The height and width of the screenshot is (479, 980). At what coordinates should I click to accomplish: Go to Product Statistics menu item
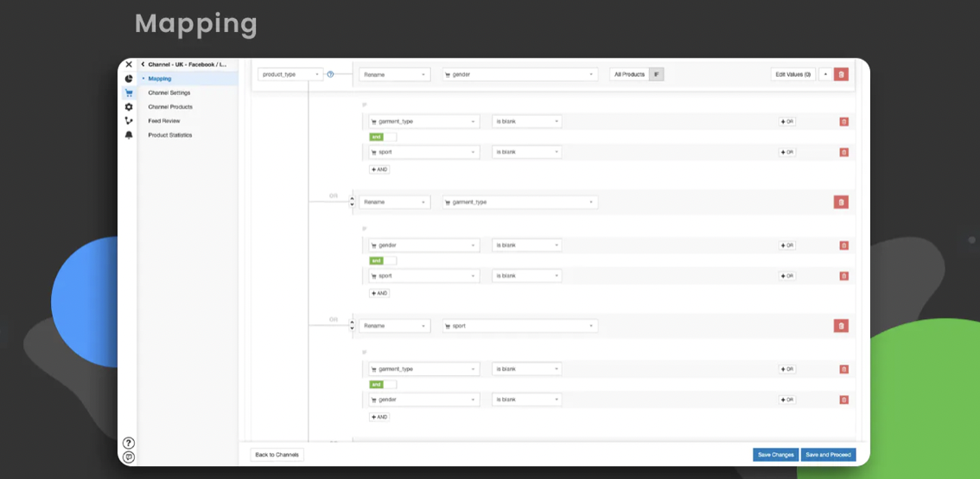pos(170,135)
